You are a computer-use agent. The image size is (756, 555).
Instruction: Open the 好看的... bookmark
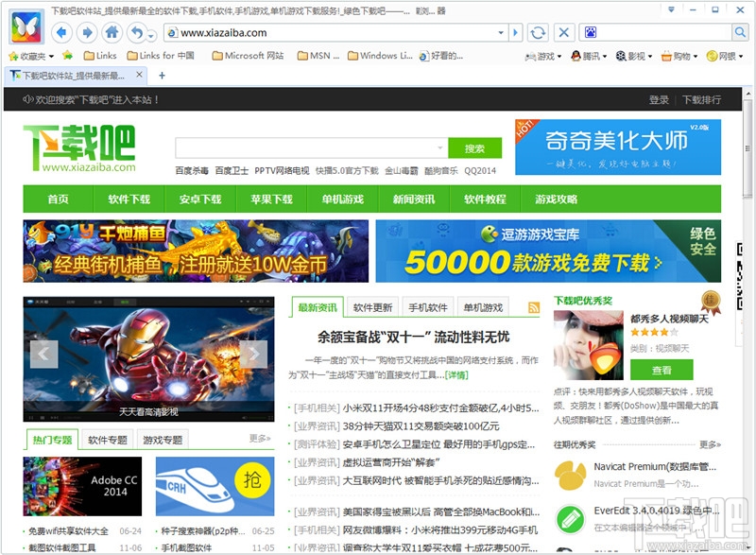(441, 56)
